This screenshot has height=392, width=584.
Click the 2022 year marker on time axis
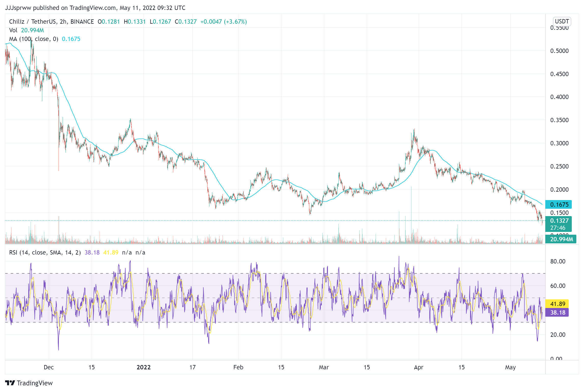coord(144,367)
